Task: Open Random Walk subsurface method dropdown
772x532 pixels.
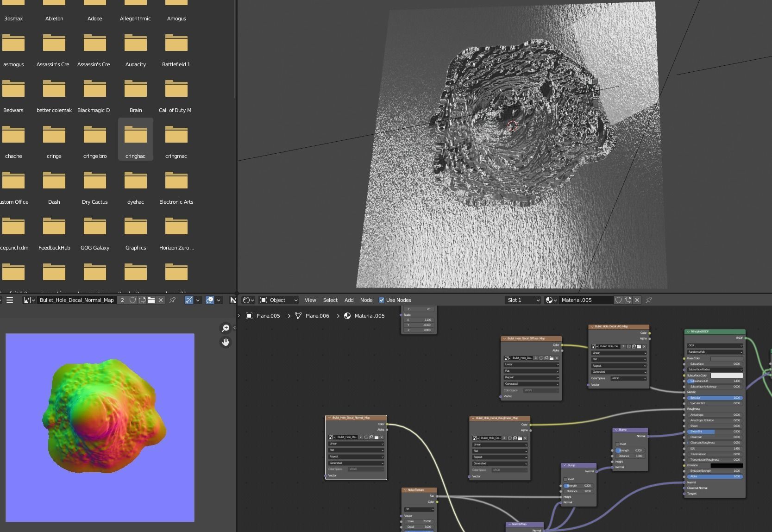Action: (x=715, y=352)
